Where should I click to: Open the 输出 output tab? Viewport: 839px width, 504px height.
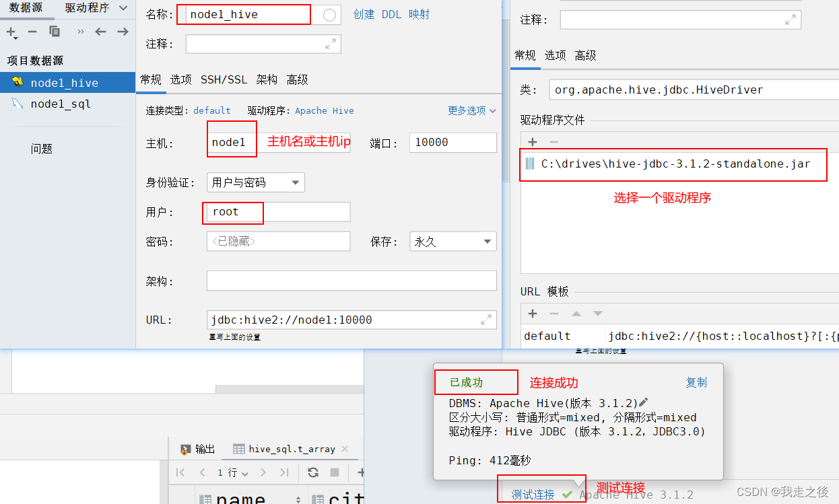point(198,449)
